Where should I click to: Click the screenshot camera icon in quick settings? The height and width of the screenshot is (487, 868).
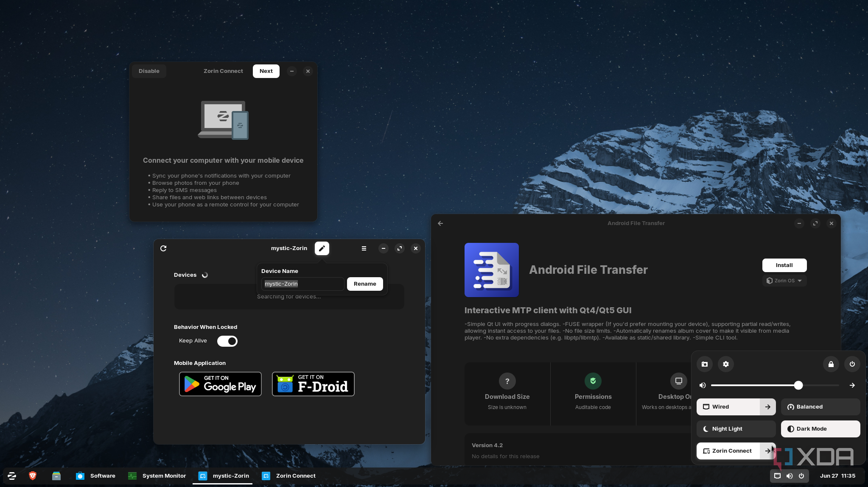point(705,364)
